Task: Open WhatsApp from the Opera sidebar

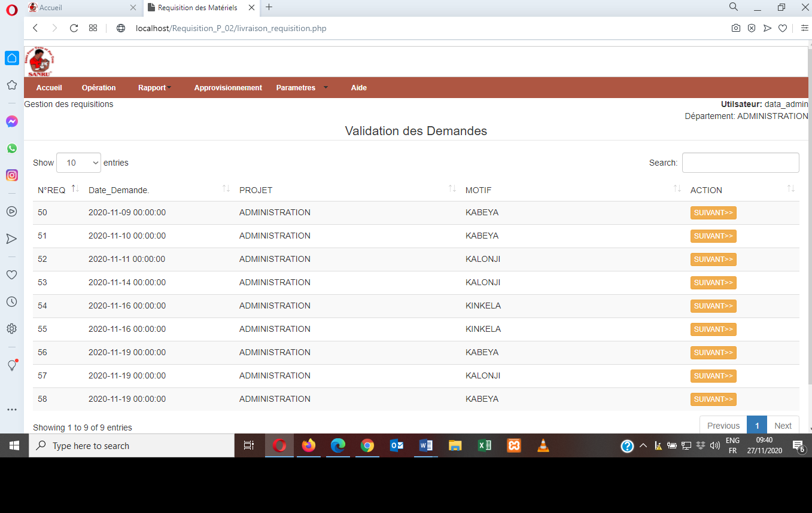Action: [x=11, y=148]
